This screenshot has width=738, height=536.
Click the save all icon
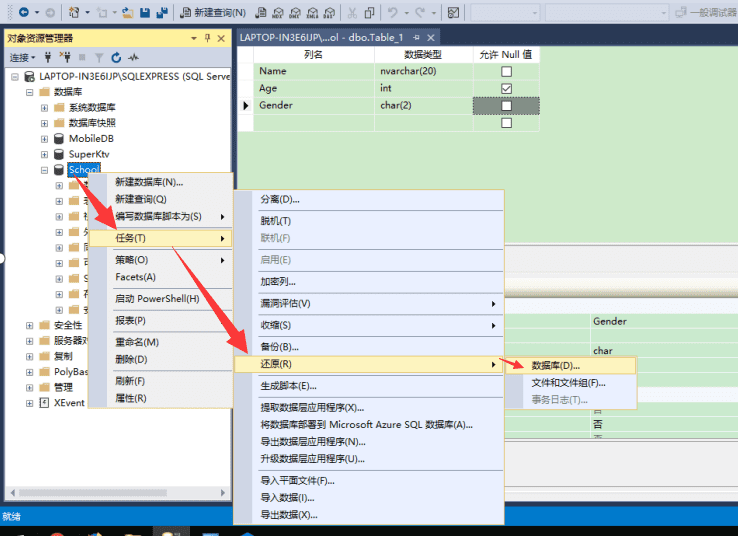point(162,12)
